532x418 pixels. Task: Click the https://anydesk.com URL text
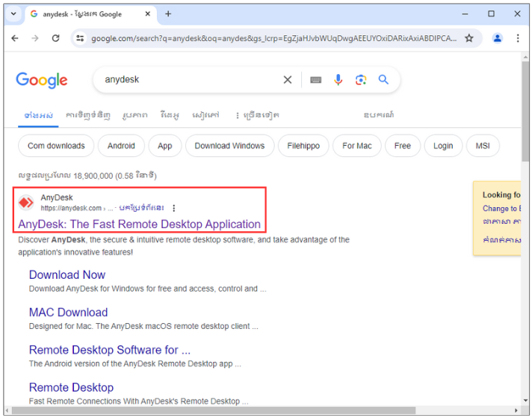[x=71, y=208]
